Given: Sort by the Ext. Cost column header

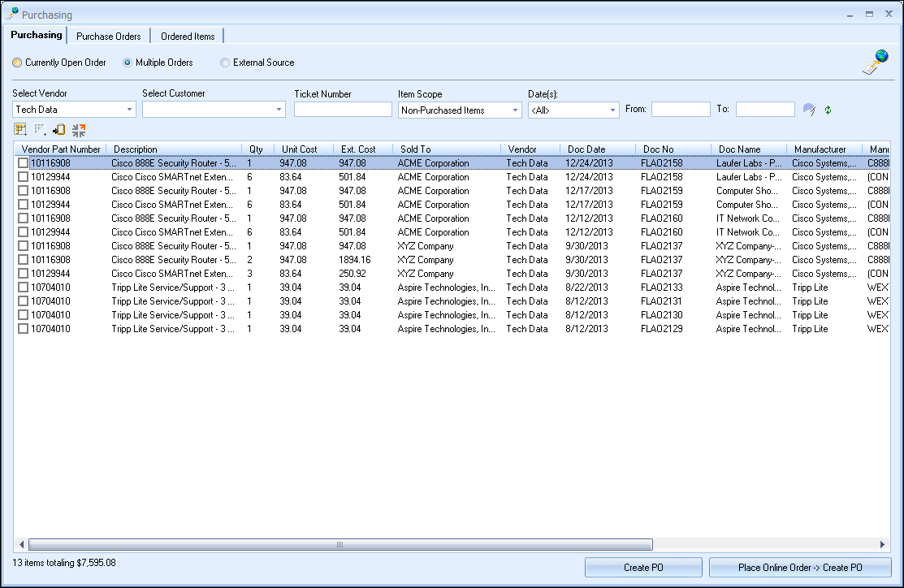Looking at the screenshot, I should (x=363, y=149).
